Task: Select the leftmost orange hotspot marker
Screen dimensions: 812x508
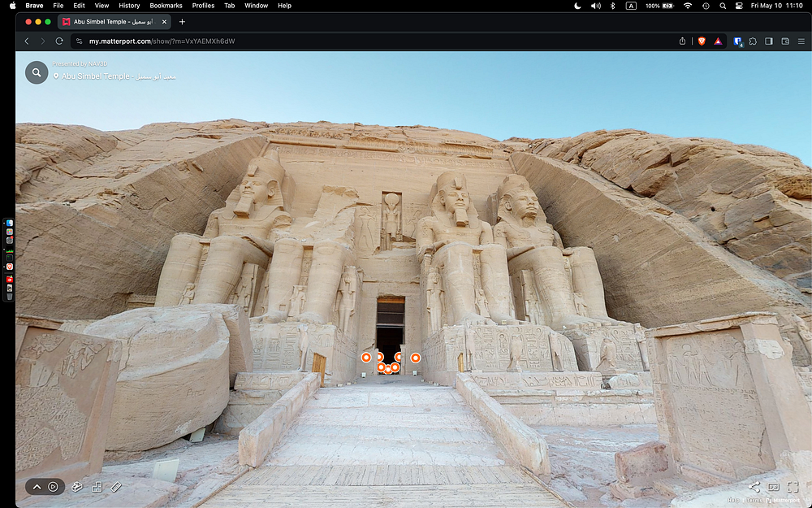Action: coord(366,357)
